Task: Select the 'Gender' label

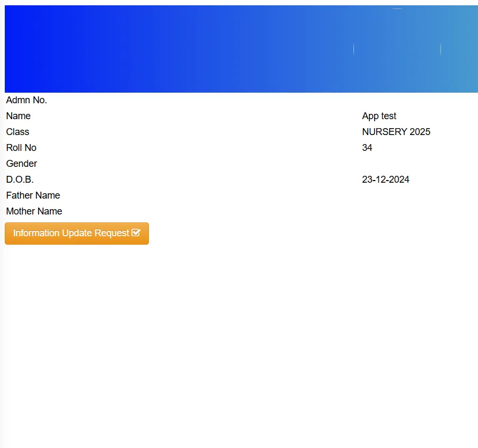Action: coord(22,164)
